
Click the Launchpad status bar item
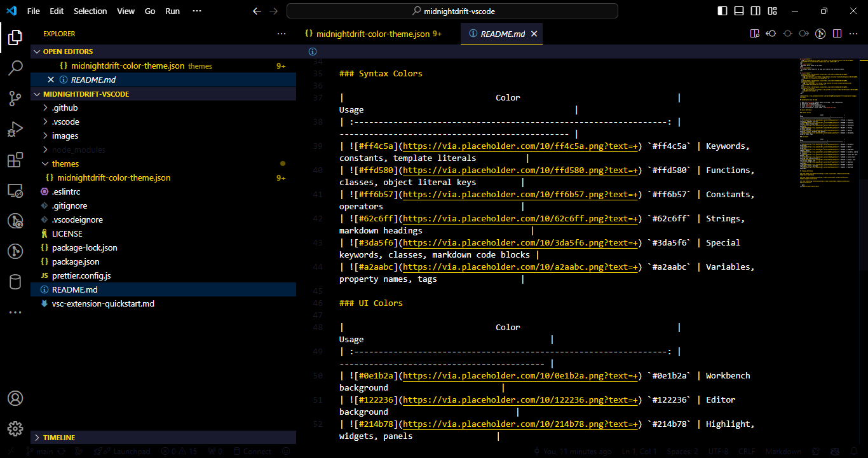(x=122, y=452)
